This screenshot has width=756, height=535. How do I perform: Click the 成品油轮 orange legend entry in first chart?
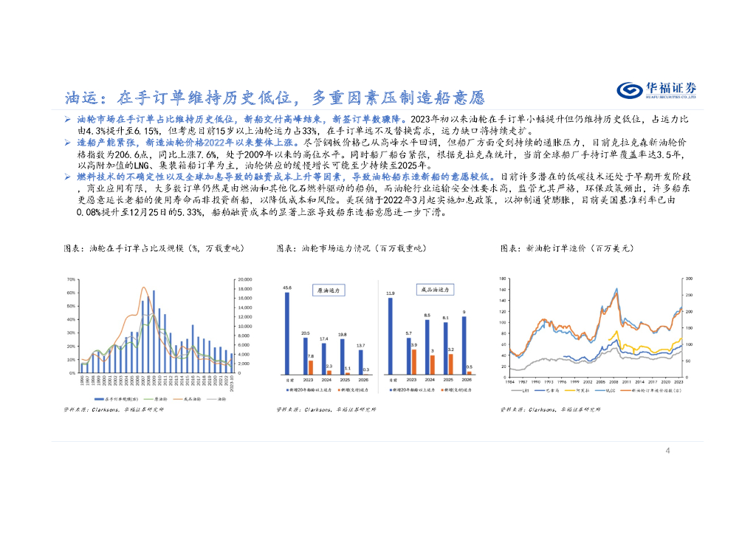(x=187, y=400)
